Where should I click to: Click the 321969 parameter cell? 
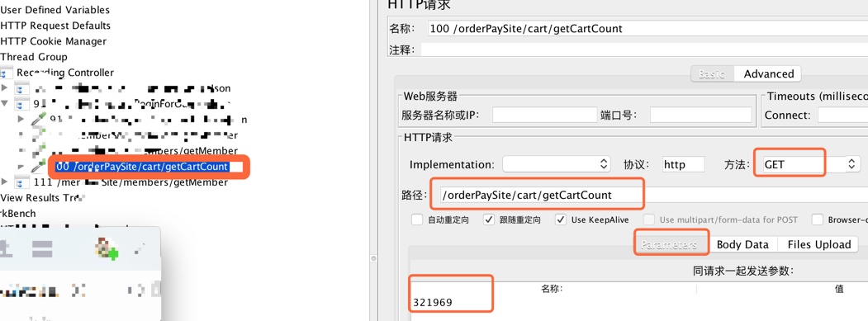click(433, 303)
